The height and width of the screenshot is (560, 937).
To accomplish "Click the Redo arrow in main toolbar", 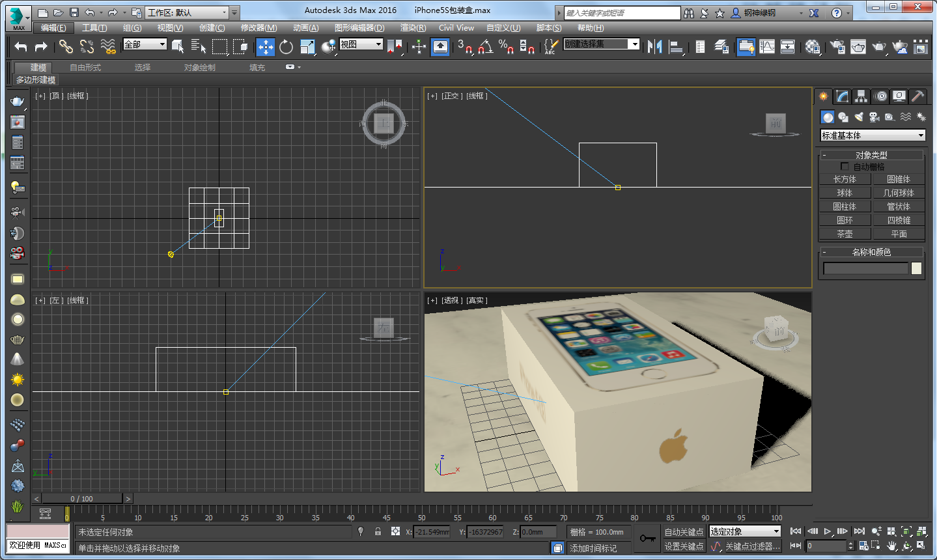I will 41,46.
